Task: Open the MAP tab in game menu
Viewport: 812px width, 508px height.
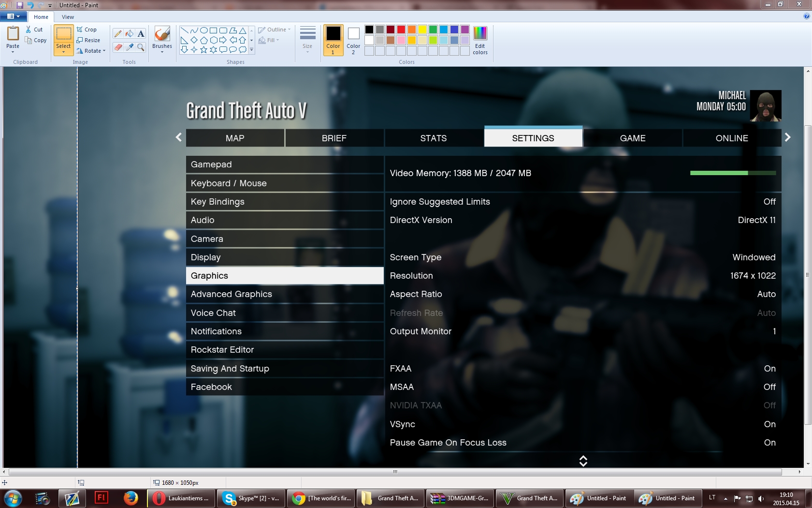Action: point(235,138)
